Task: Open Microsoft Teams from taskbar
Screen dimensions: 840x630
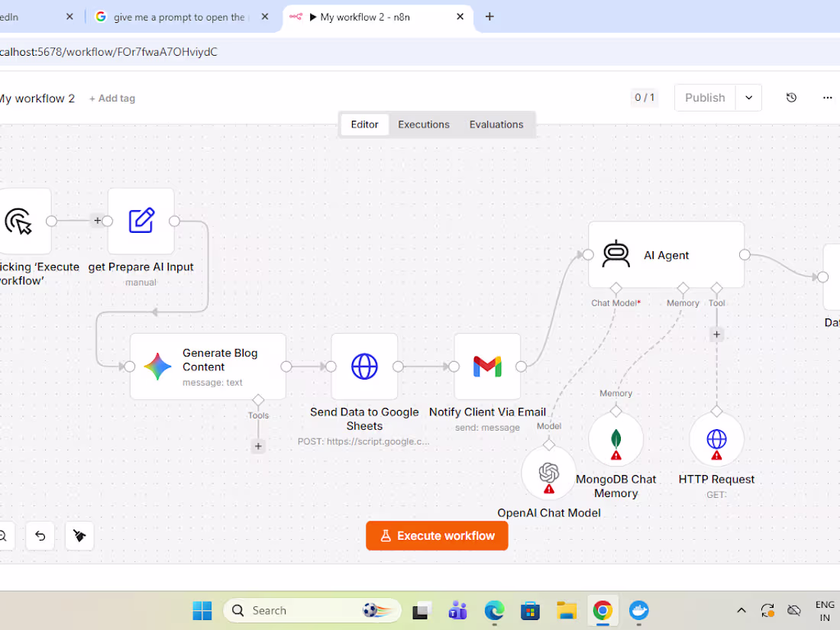Action: pos(457,610)
